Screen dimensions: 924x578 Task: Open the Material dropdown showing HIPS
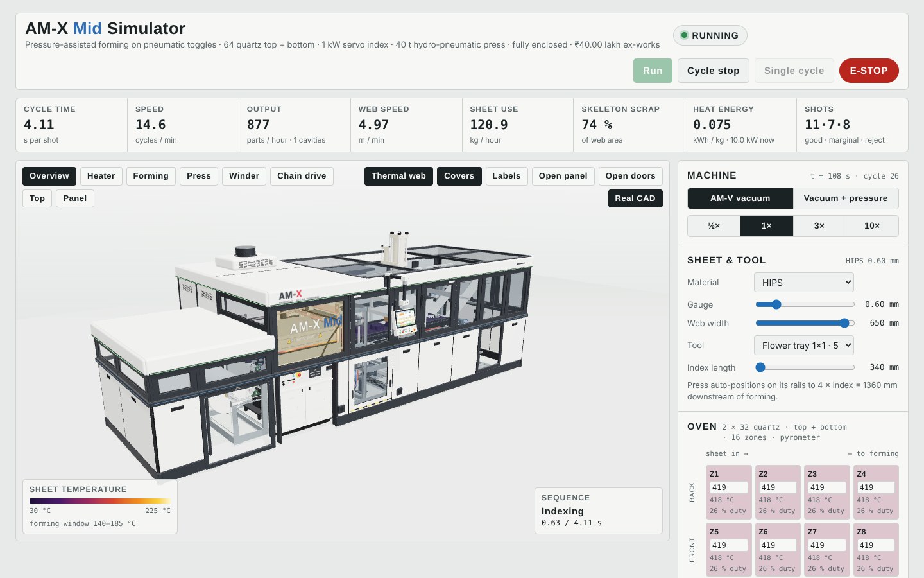[804, 283]
